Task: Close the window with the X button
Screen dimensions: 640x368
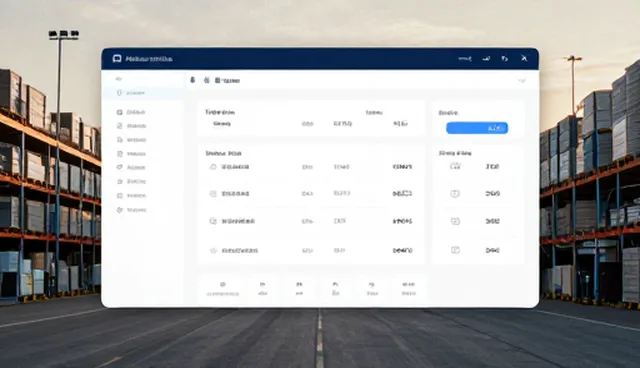Action: [524, 58]
